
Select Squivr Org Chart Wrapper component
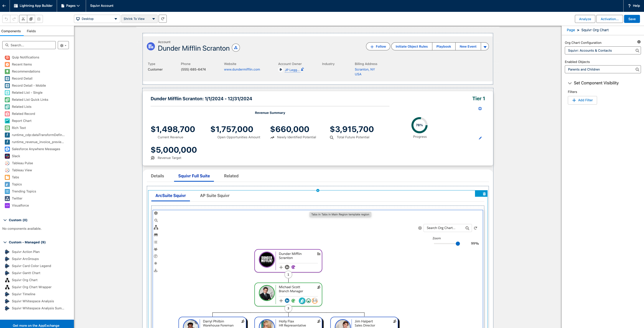(x=32, y=287)
